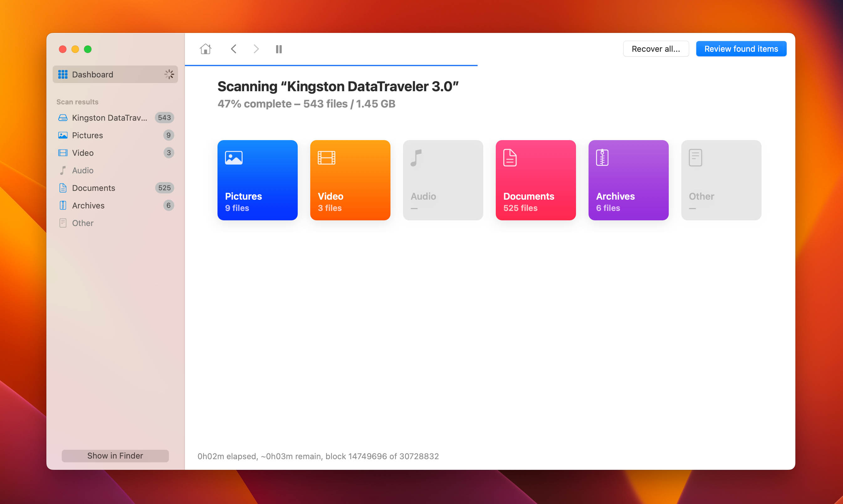Click the music note on Audio card
Image resolution: width=843 pixels, height=504 pixels.
coord(416,158)
